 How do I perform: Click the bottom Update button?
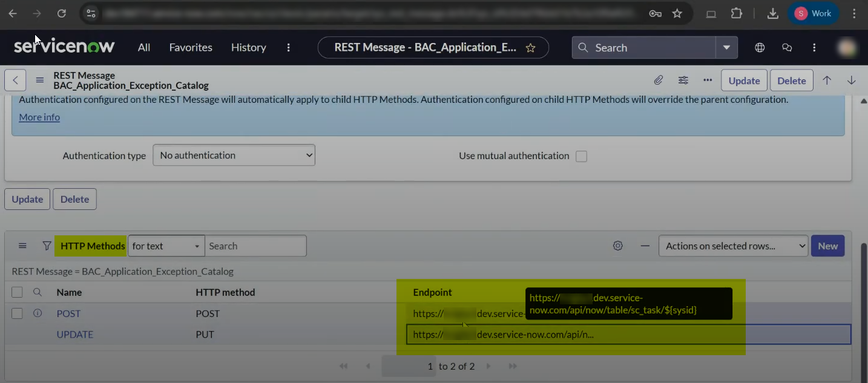27,199
